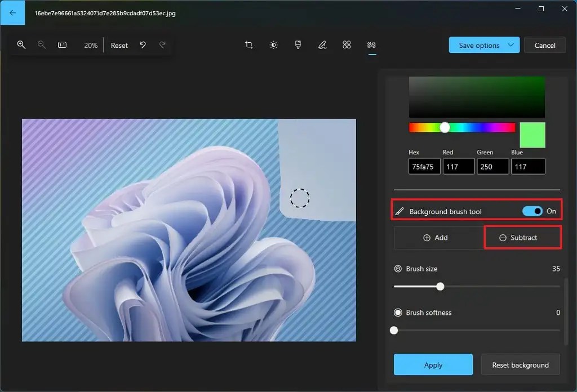Open the Adjustment (brightness) tool
Screen dimensions: 577x392
(273, 45)
